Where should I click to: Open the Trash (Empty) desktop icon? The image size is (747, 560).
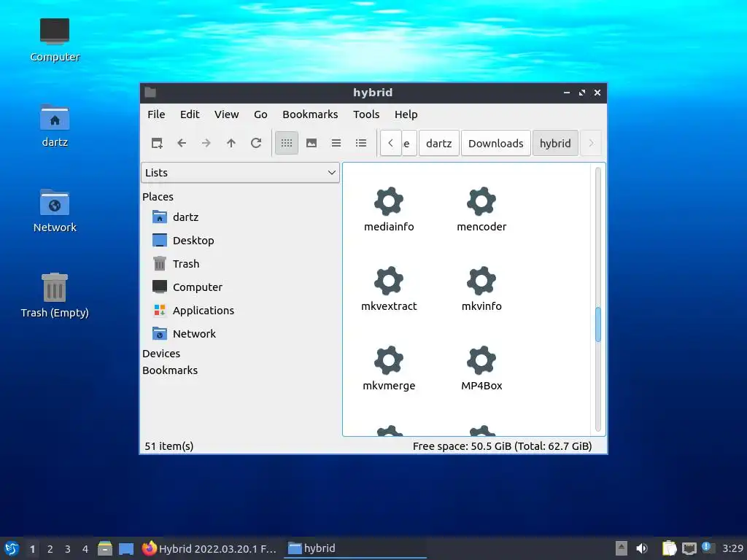tap(55, 295)
